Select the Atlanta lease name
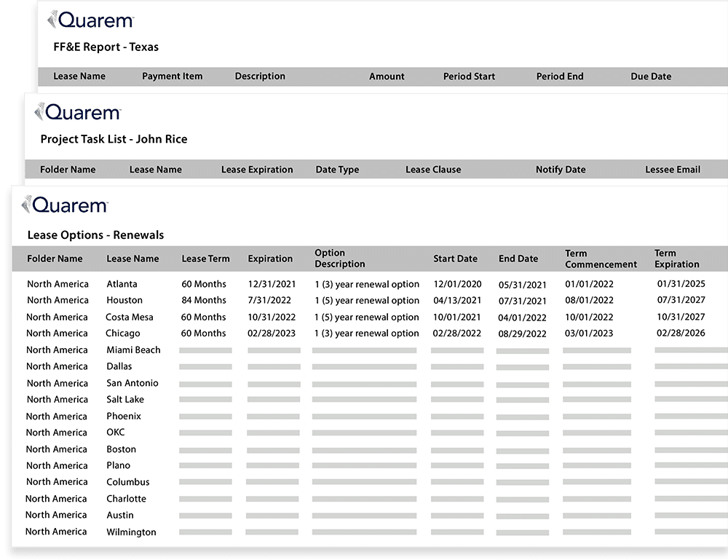 (122, 284)
